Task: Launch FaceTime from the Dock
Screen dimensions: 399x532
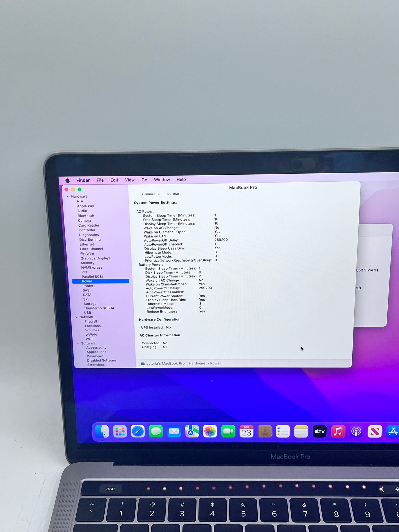Action: 228,432
